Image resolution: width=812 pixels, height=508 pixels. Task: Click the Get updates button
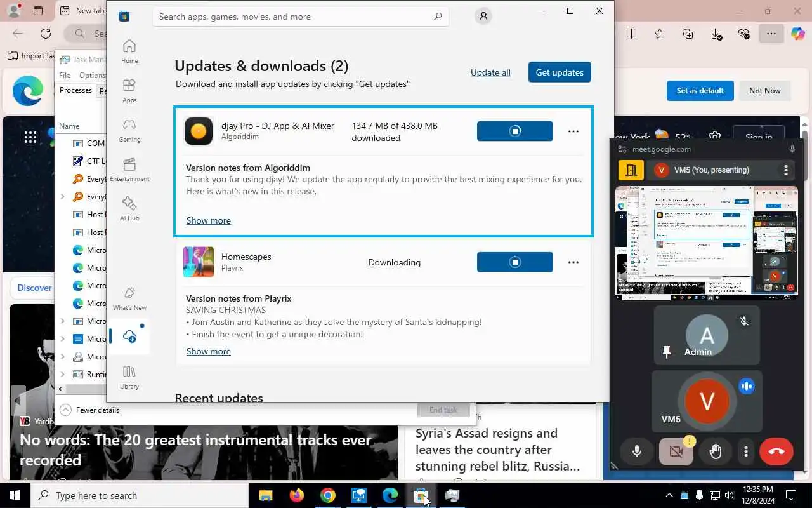[560, 72]
